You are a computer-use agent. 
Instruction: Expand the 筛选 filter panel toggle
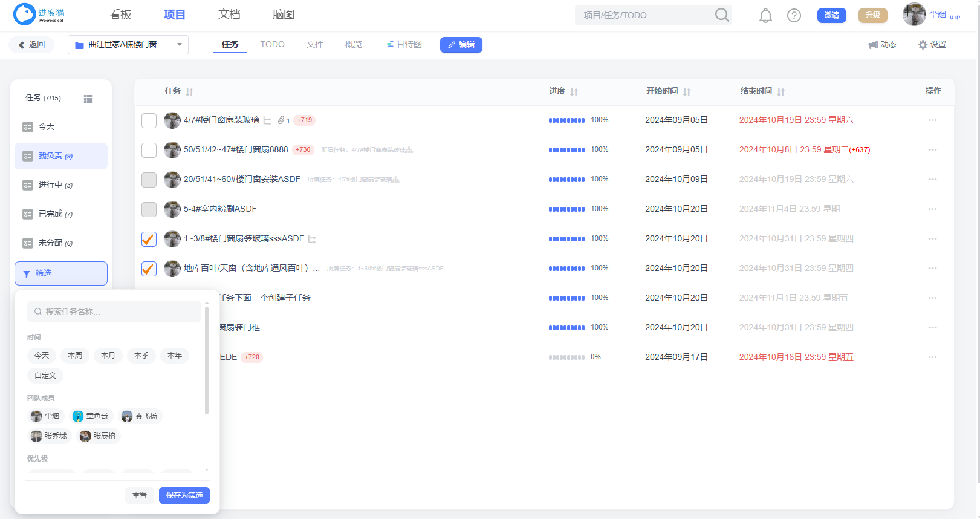tap(61, 273)
